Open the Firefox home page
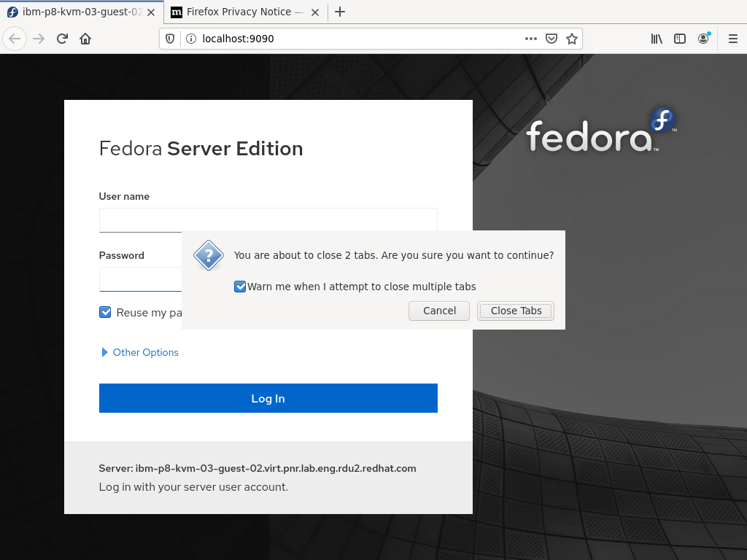 pyautogui.click(x=85, y=39)
